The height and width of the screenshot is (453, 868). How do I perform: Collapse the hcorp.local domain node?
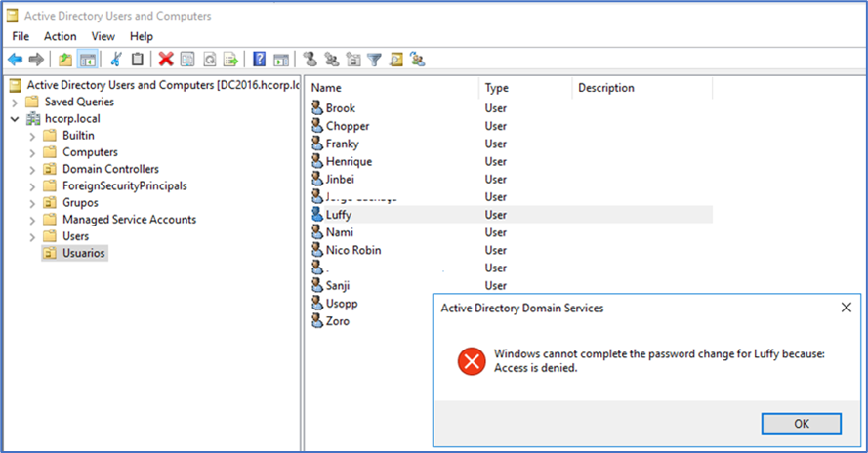pyautogui.click(x=15, y=119)
